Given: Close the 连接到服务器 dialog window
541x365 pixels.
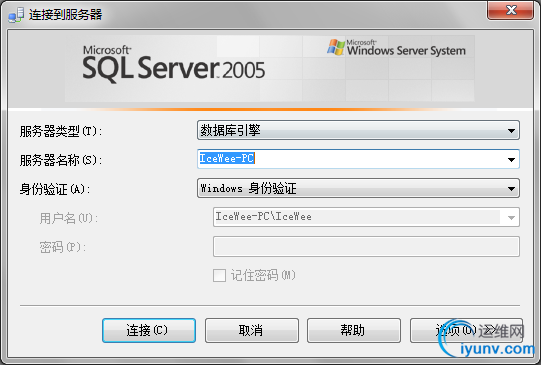Looking at the screenshot, I should click(510, 10).
